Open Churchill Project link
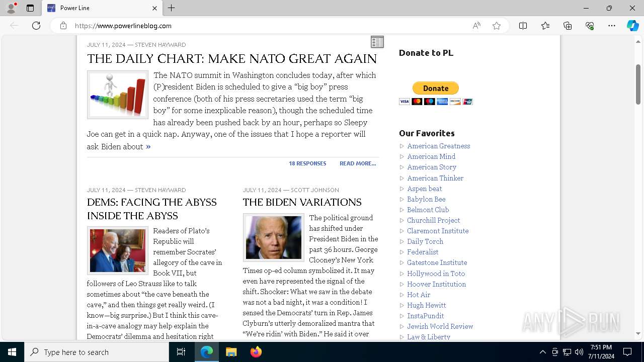 coord(434,220)
